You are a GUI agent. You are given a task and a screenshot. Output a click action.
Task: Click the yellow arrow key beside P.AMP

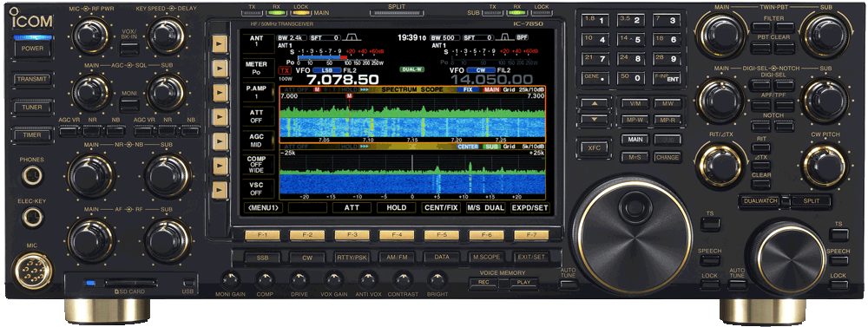(x=220, y=93)
